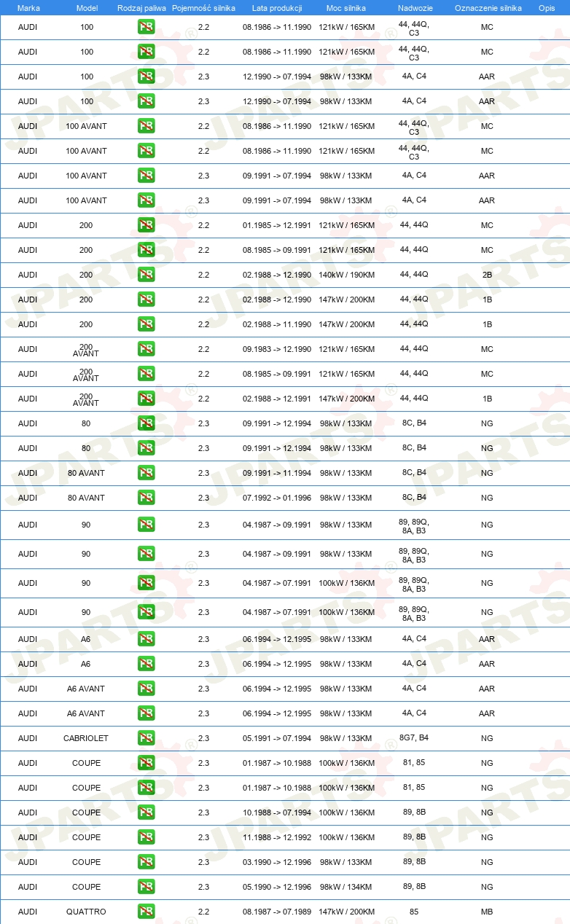Select the '09.1983 -> 12.1990' date cell
Screen dimensions: 570x924
(x=277, y=349)
